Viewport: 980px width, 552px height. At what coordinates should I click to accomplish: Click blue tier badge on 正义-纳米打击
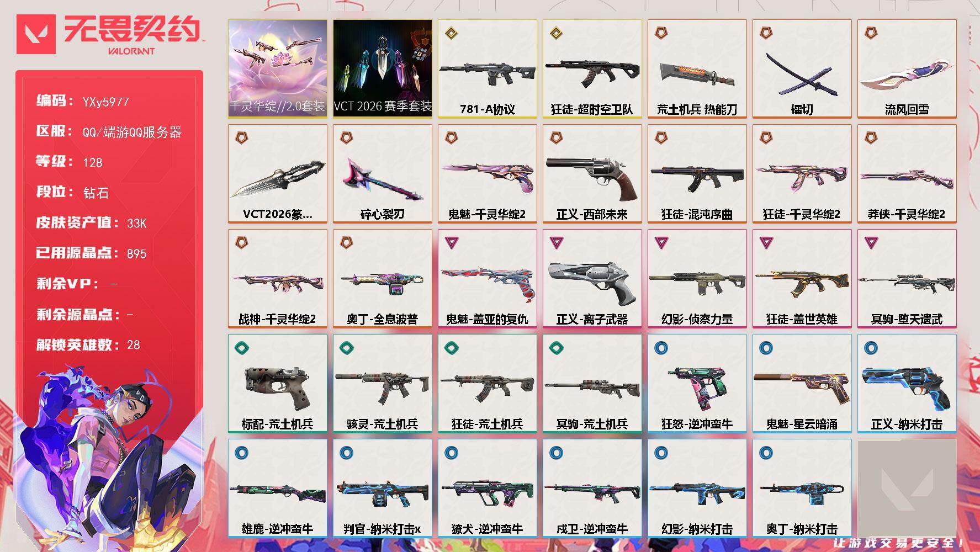(x=871, y=348)
